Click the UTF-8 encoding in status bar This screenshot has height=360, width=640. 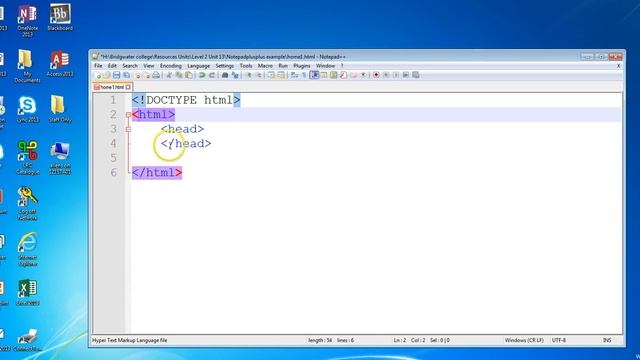[559, 340]
